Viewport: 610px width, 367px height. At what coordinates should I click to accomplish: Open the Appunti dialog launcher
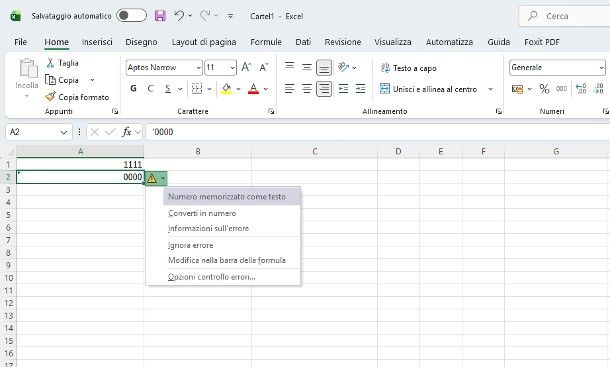click(x=115, y=111)
